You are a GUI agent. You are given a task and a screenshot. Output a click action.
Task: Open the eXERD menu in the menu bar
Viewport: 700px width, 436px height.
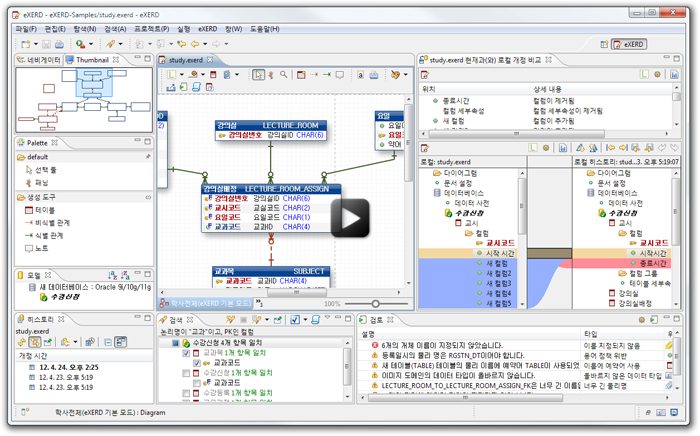(208, 29)
